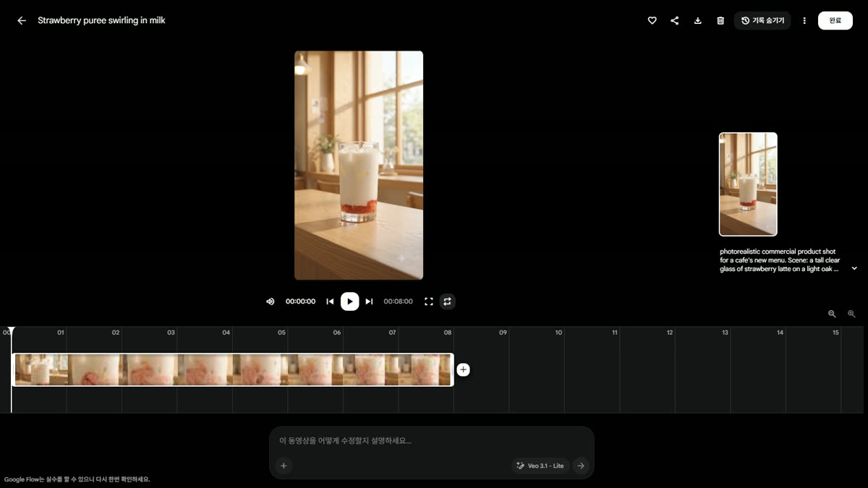Enter fullscreen preview mode
868x488 pixels.
pyautogui.click(x=429, y=301)
